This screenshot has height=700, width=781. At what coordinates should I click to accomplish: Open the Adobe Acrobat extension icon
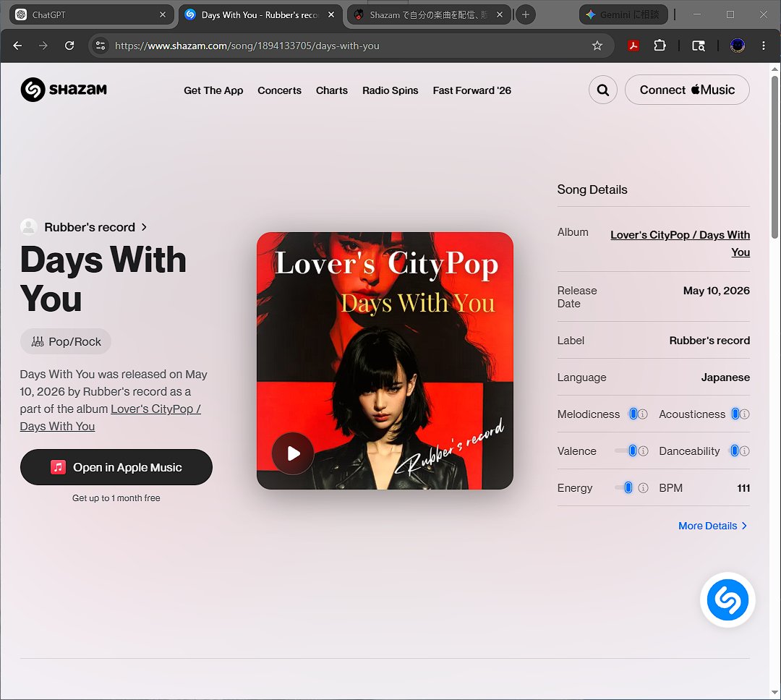pos(633,46)
